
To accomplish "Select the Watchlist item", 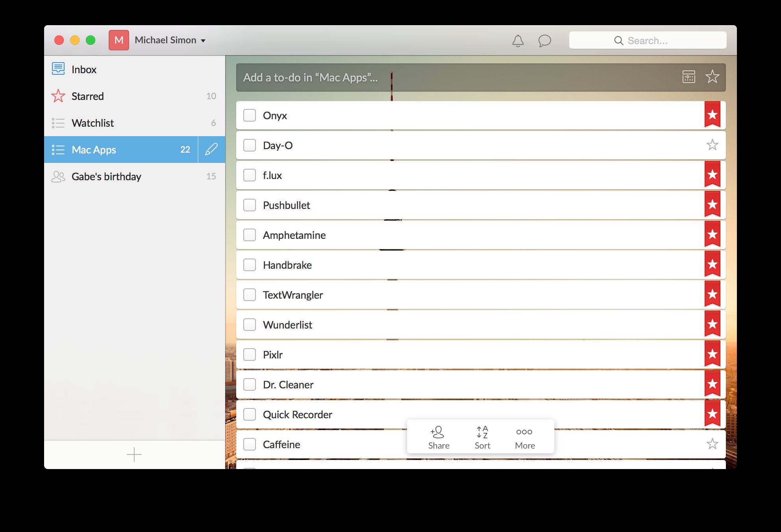I will 133,122.
